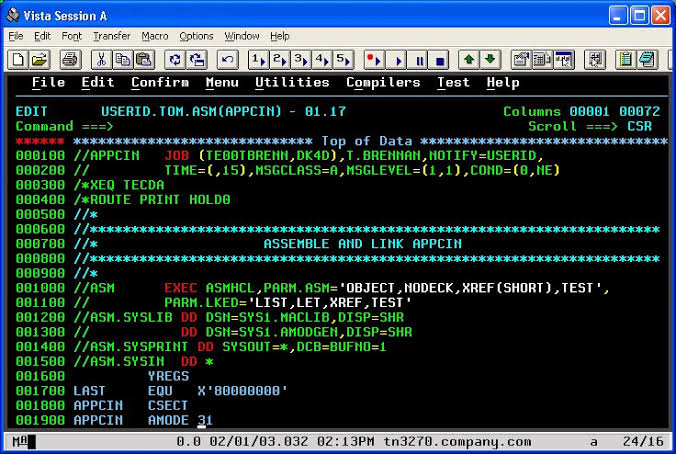Click the YREGS statement on line 001600
Screen dimensions: 676x454
169,376
